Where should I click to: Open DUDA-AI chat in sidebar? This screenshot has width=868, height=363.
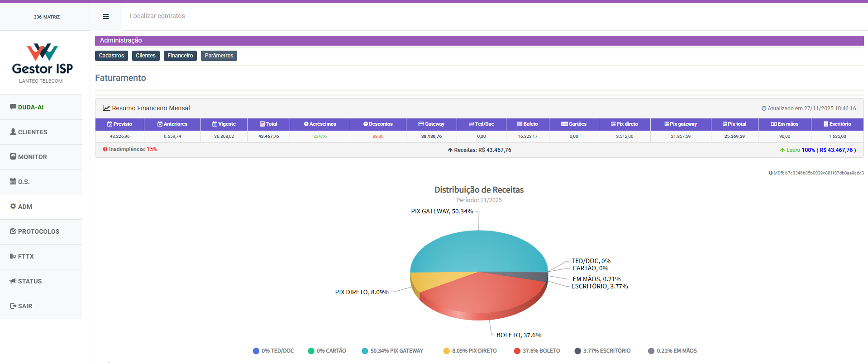31,107
